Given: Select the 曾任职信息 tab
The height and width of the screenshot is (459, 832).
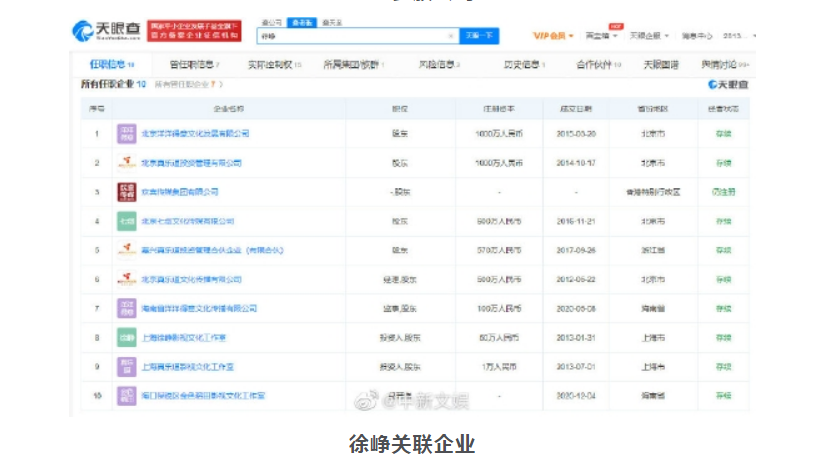Looking at the screenshot, I should (194, 65).
